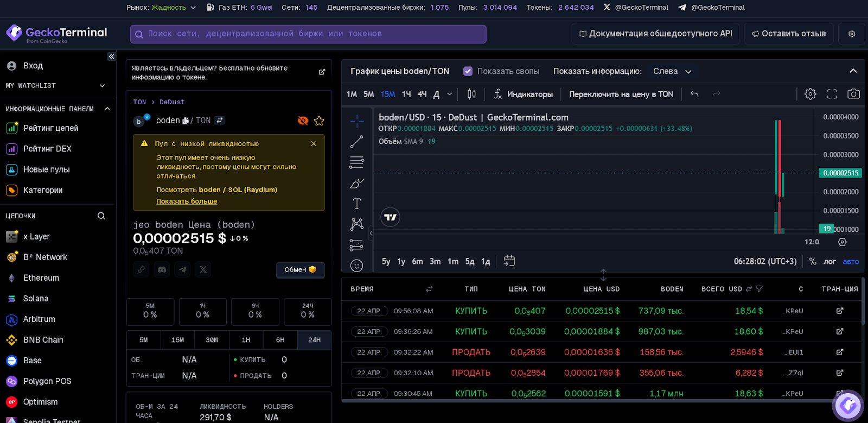
Task: Open chart settings gear
Action: click(x=810, y=94)
